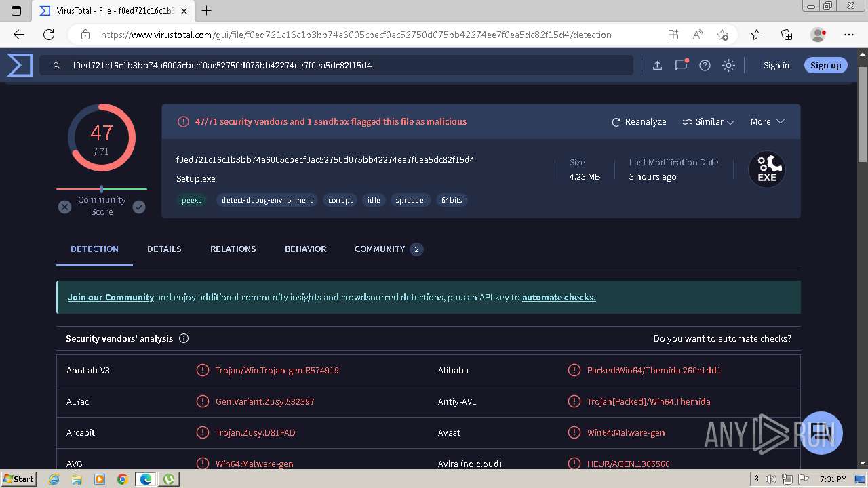Click the Avast Win64:Malware-gen result
The width and height of the screenshot is (868, 488).
click(626, 433)
